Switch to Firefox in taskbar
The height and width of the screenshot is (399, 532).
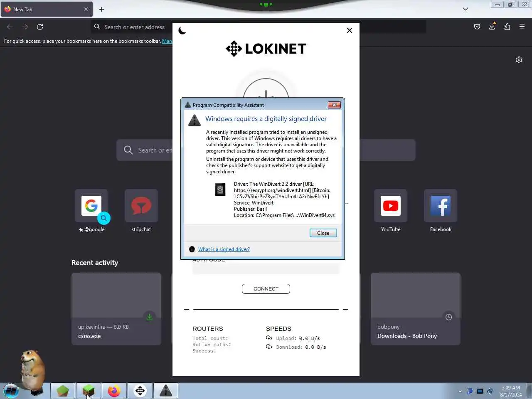pyautogui.click(x=114, y=391)
